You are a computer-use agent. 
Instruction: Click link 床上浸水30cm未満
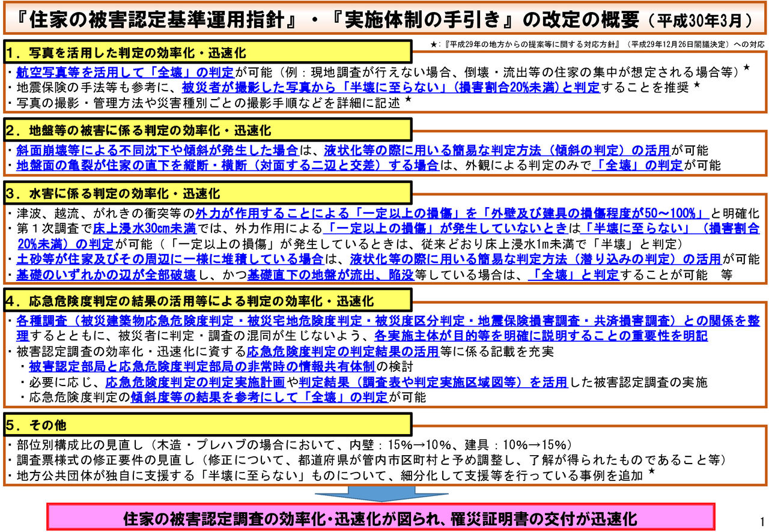pos(145,229)
